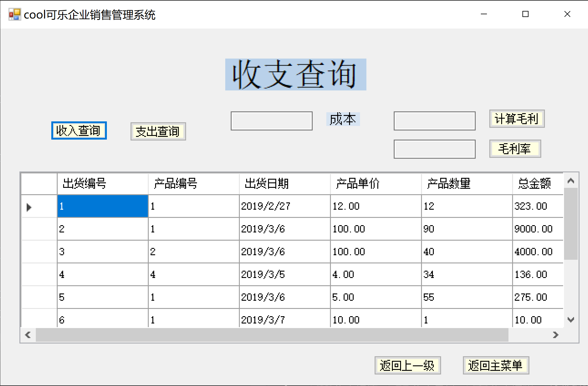Focus the input field beside 毛利率

tap(435, 149)
